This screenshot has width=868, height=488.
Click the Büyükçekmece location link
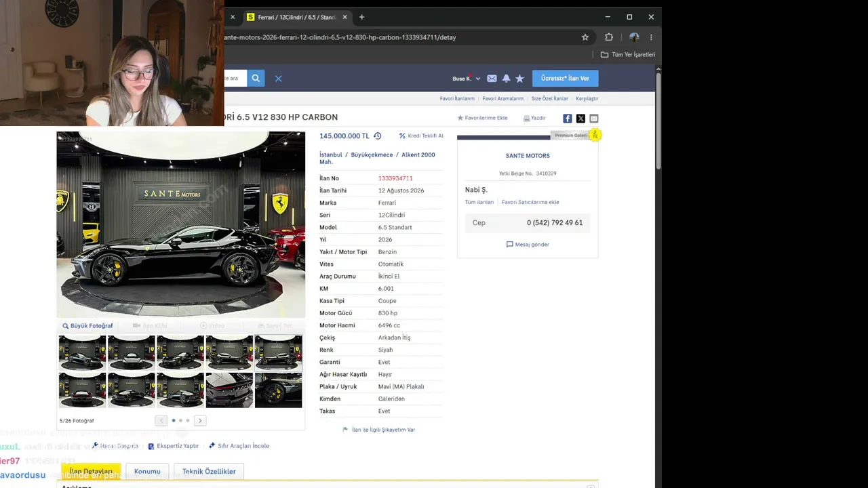point(372,155)
